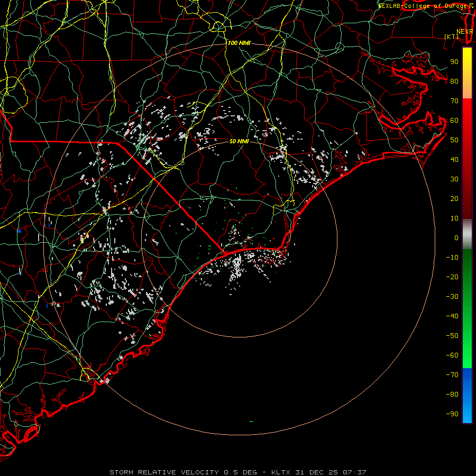476x476 pixels.
Task: Click the "[KT]" units label above the color bar
Action: (452, 36)
